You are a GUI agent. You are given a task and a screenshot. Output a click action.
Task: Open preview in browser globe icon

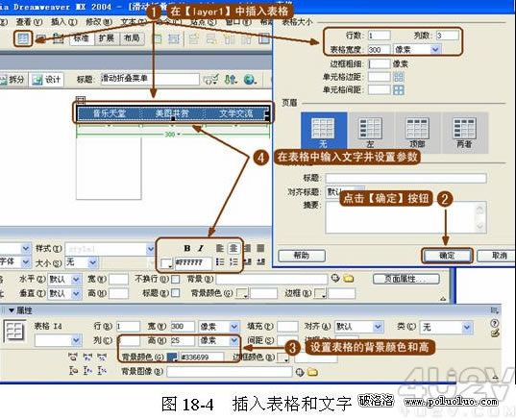250,80
